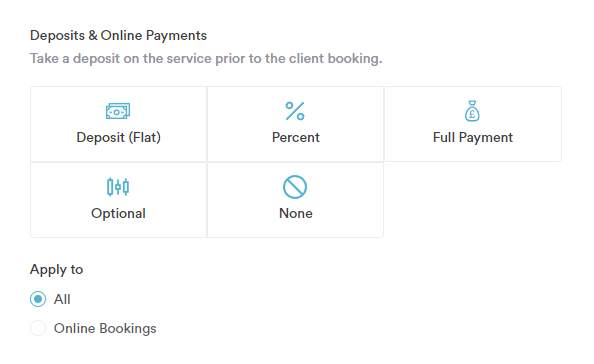Viewport: 594px width, 364px height.
Task: Click blank card area below 'Optional' label
Action: tap(118, 230)
